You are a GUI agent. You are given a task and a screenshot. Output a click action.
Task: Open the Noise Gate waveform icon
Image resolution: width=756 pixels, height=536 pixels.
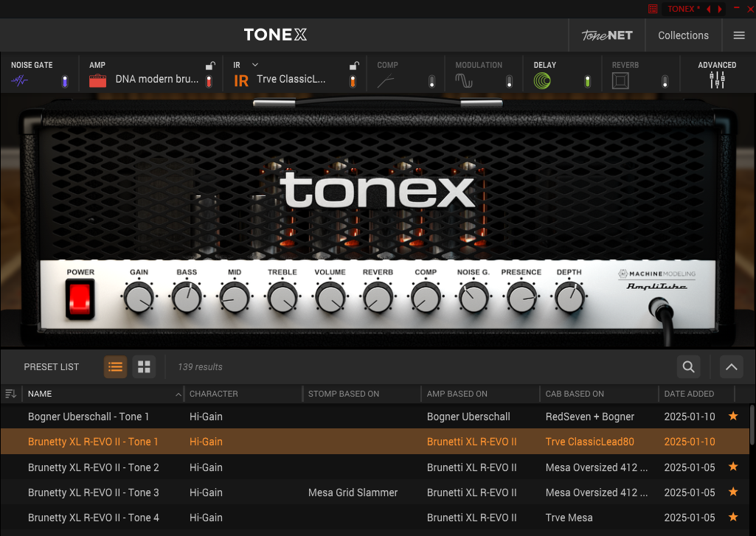pos(19,81)
